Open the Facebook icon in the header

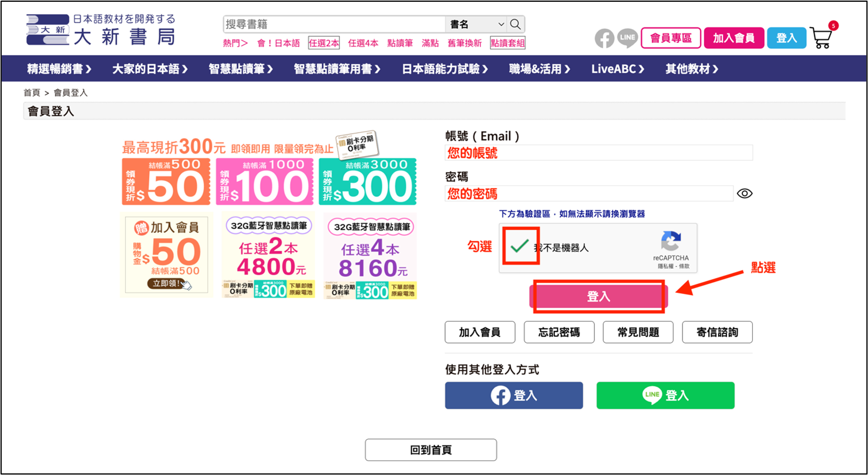coord(604,38)
